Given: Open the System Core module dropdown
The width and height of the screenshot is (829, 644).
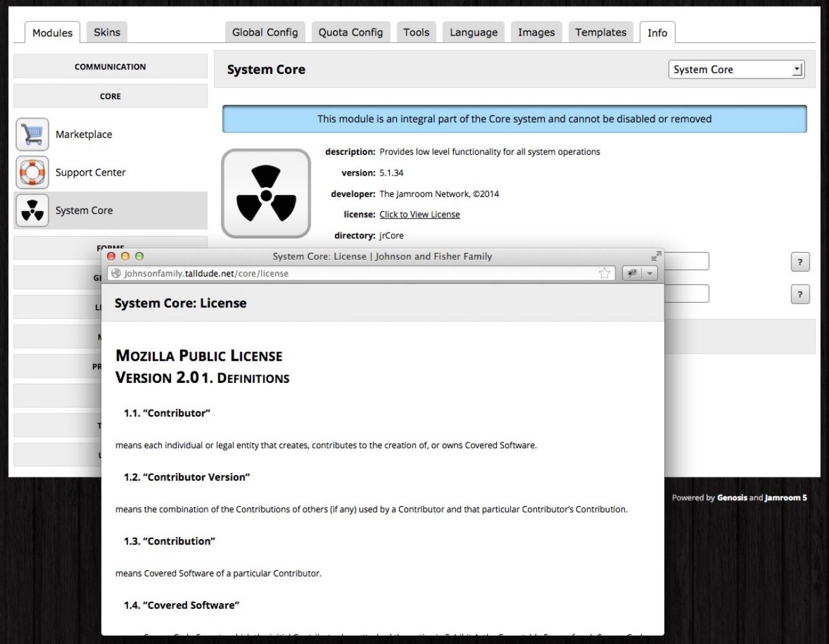Looking at the screenshot, I should point(736,70).
